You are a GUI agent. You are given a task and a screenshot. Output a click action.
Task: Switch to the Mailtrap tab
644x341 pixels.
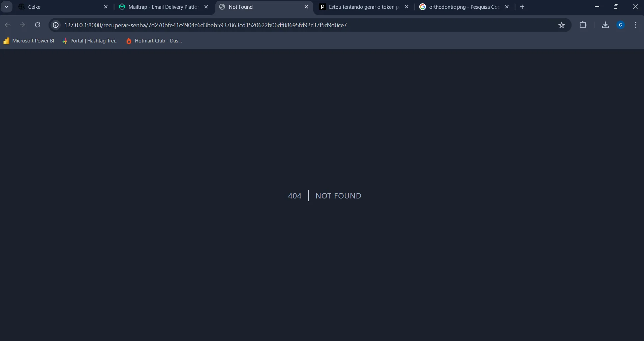coord(162,7)
